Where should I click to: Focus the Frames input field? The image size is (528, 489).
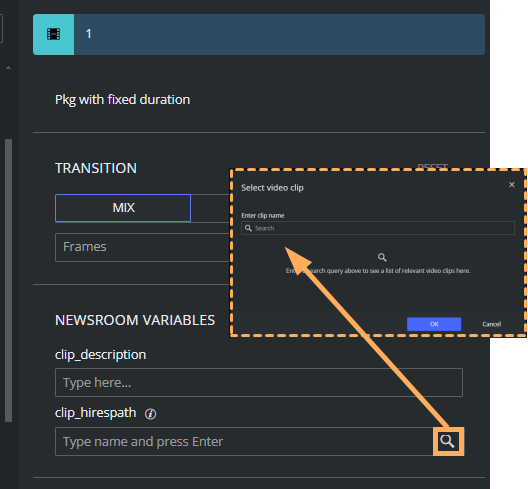click(143, 247)
